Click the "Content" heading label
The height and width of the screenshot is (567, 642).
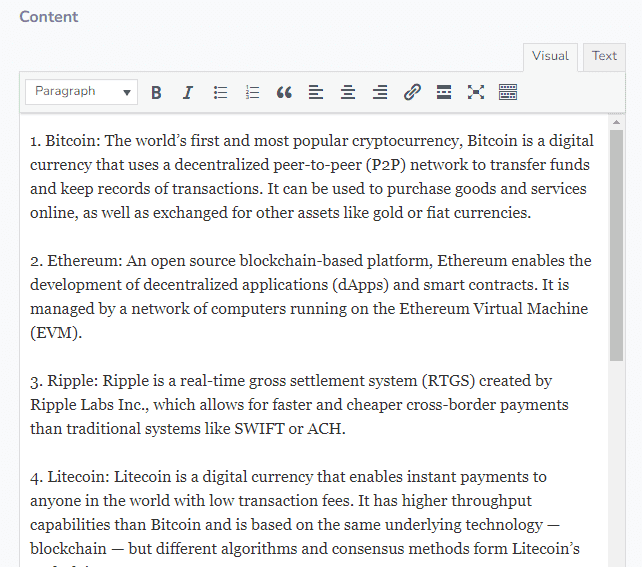(49, 17)
